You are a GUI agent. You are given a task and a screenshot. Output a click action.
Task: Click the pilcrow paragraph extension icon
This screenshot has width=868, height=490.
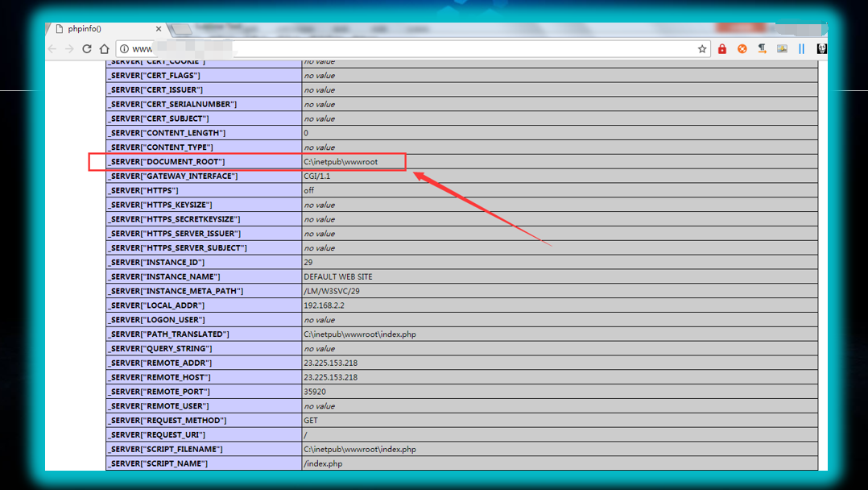[762, 49]
